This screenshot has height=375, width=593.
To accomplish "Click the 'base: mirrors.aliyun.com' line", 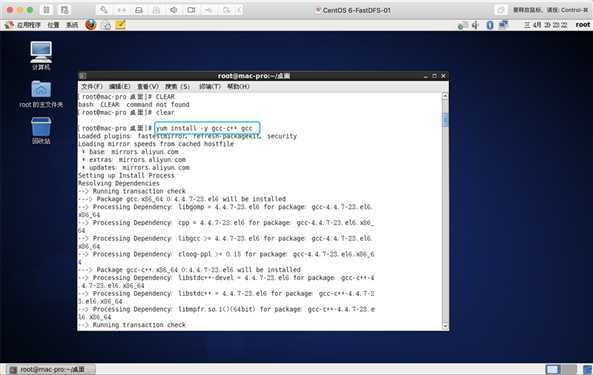I will point(130,152).
